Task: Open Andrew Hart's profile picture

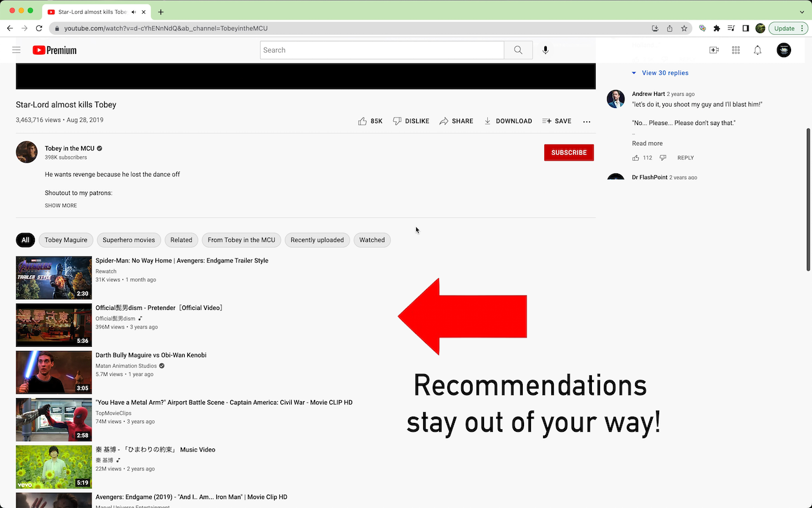Action: click(616, 99)
